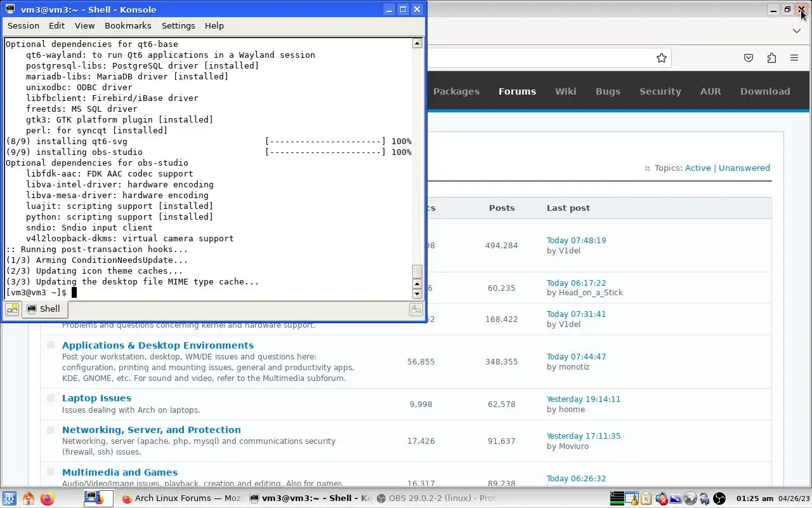Click forum icon beside Networking, Server, and Protection

click(x=51, y=430)
